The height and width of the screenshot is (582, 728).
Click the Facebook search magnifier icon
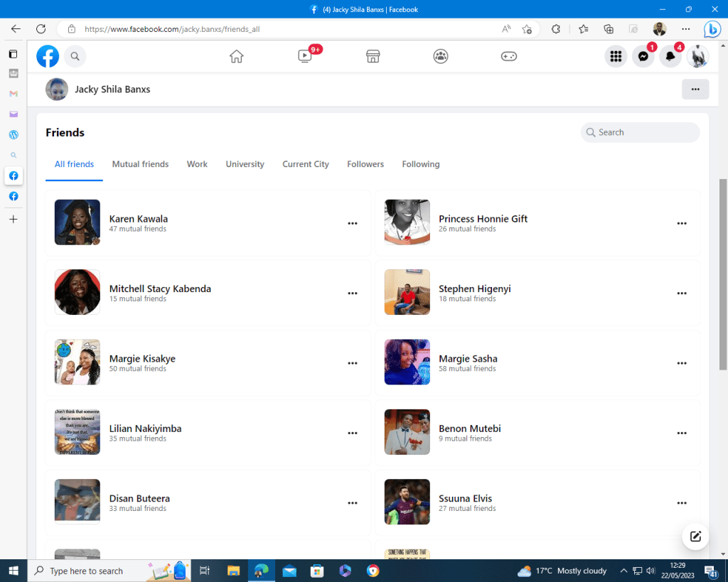pyautogui.click(x=75, y=57)
